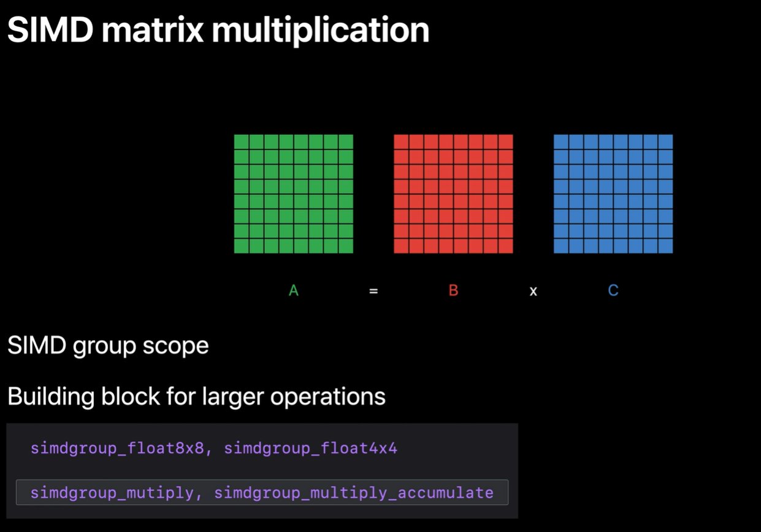This screenshot has width=761, height=532.
Task: Click the "simdgroup_float4x4" code text
Action: pyautogui.click(x=311, y=449)
